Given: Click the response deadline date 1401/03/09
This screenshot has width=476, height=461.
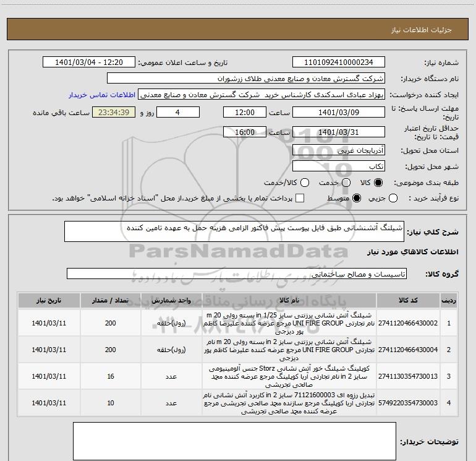Looking at the screenshot, I should tap(339, 112).
